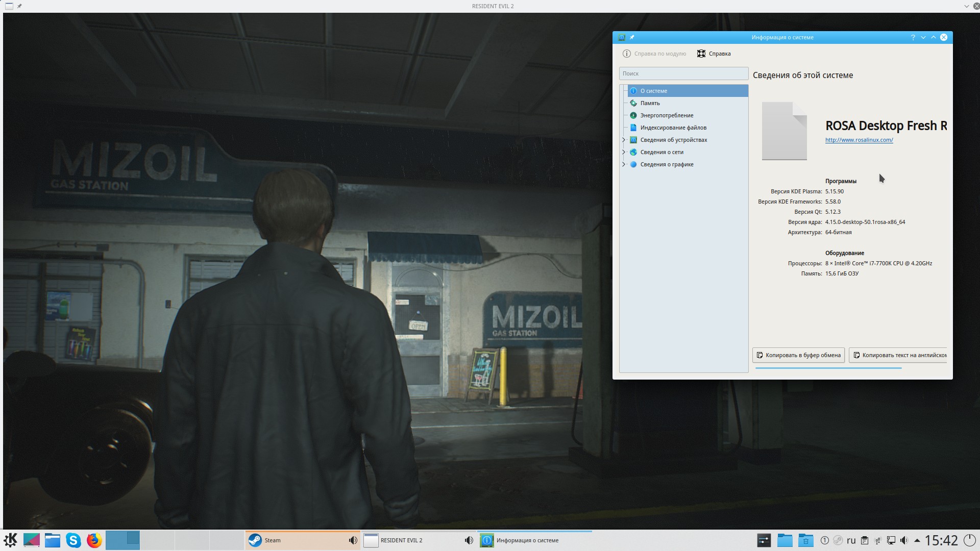The height and width of the screenshot is (551, 980).
Task: Open the trash folder icon in panel
Action: tap(805, 540)
